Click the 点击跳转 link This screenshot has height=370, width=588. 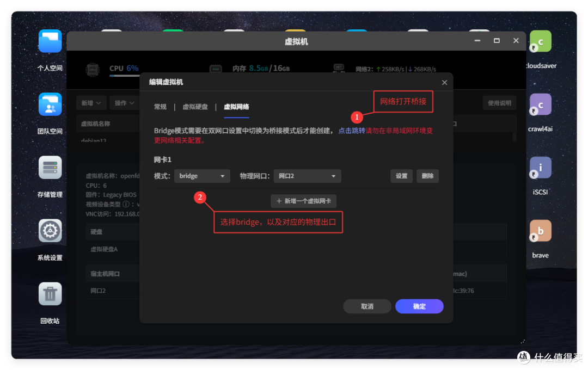352,129
